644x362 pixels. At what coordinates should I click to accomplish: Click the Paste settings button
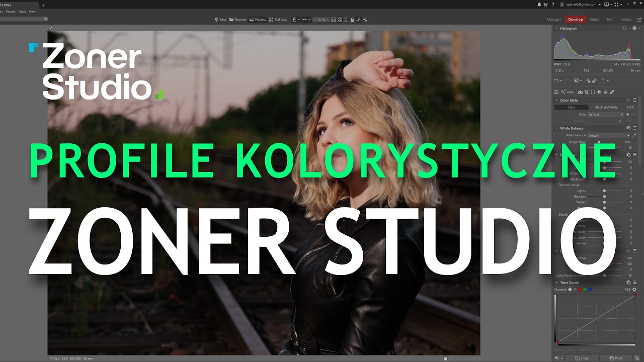[x=616, y=358]
